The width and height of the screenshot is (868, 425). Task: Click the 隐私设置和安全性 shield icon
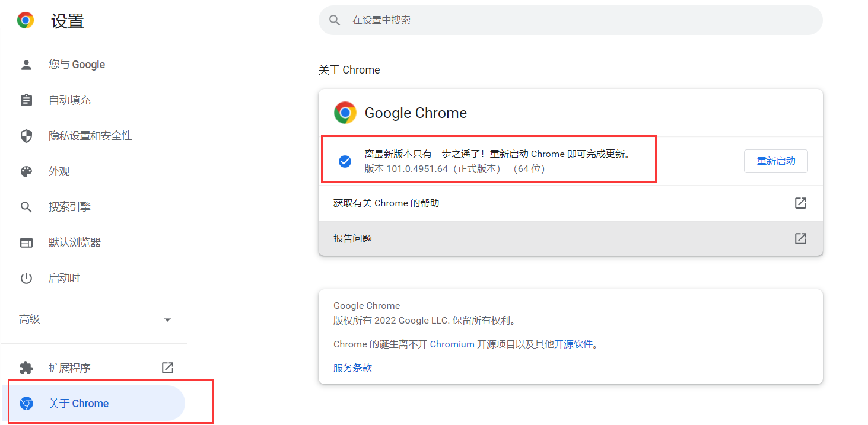coord(26,135)
